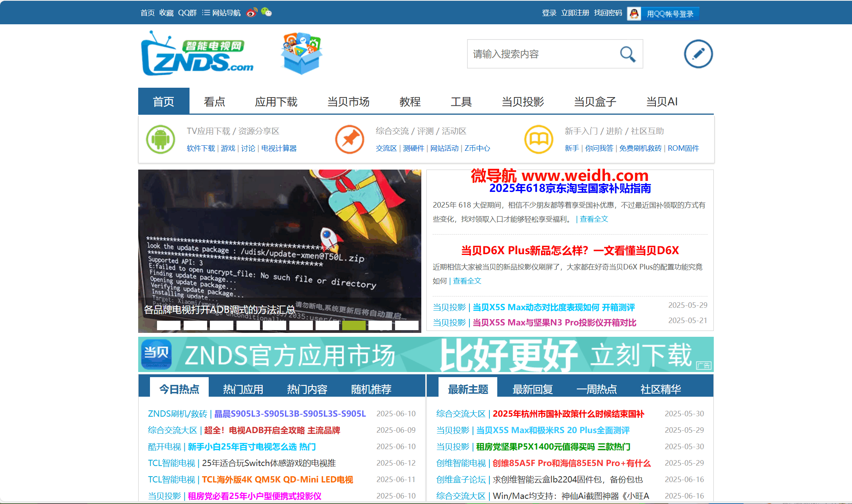
Task: Switch to 最新主题 tab
Action: [x=468, y=389]
